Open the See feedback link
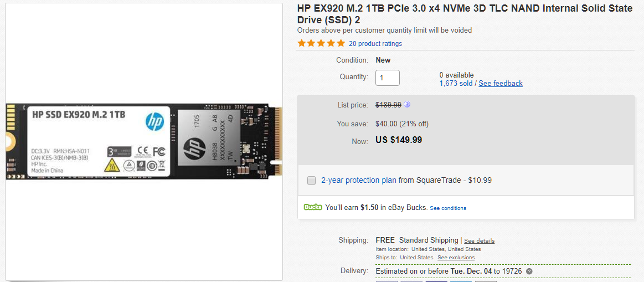Image resolution: width=644 pixels, height=282 pixels. 501,84
